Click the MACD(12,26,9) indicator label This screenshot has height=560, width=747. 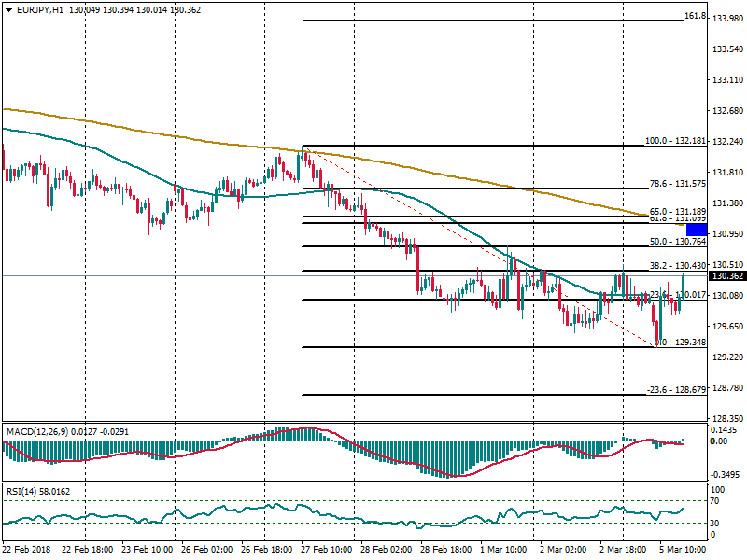35,431
